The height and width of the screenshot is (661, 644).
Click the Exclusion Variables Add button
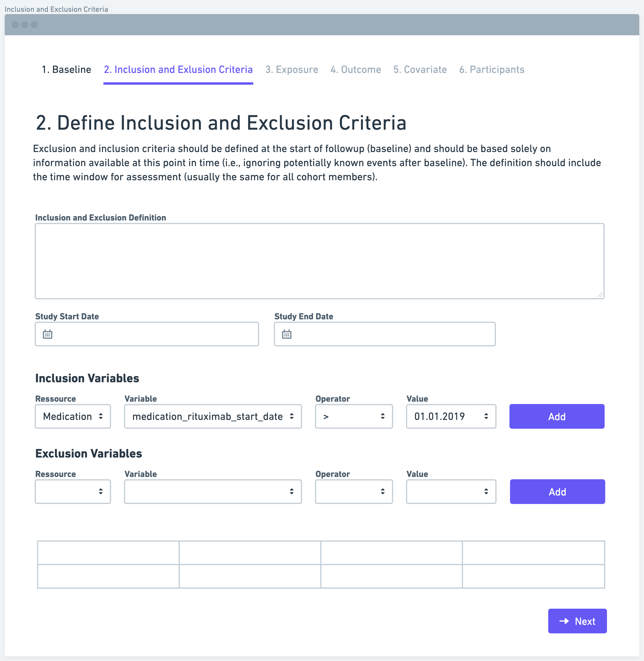tap(557, 492)
